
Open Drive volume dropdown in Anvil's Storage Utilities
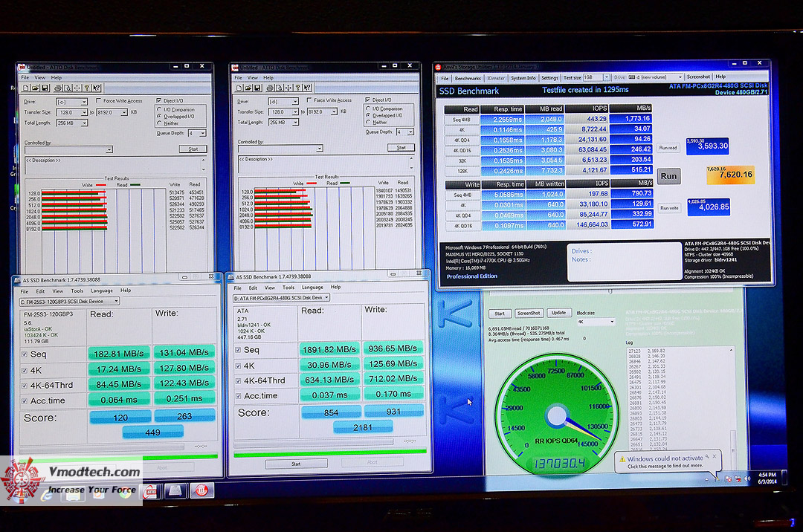click(x=680, y=77)
